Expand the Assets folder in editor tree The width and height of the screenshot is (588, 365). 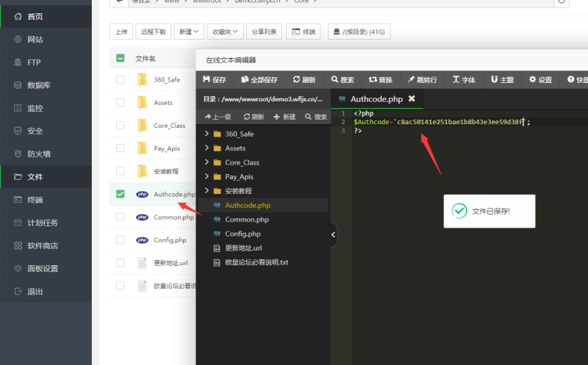207,148
